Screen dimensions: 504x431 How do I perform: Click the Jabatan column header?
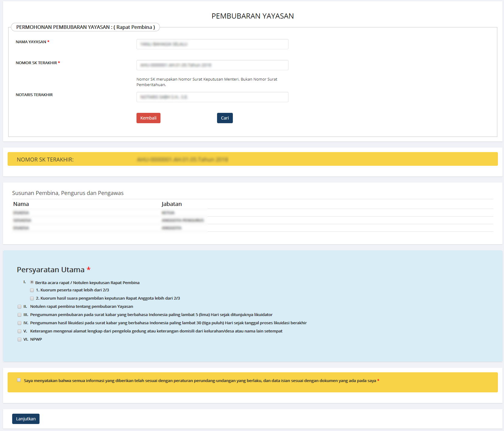coord(171,204)
